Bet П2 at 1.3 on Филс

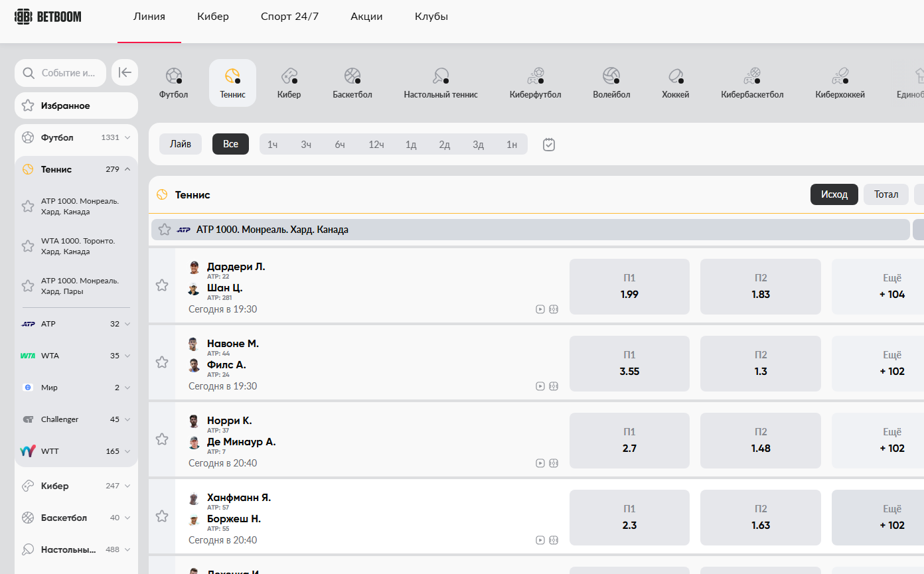[x=761, y=364]
